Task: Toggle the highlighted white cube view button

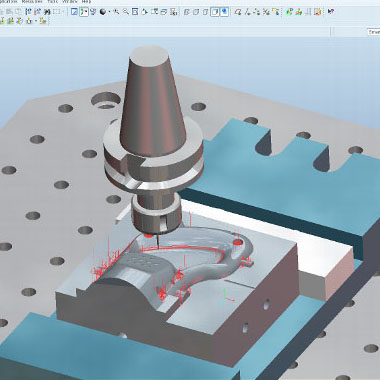Action: click(215, 12)
